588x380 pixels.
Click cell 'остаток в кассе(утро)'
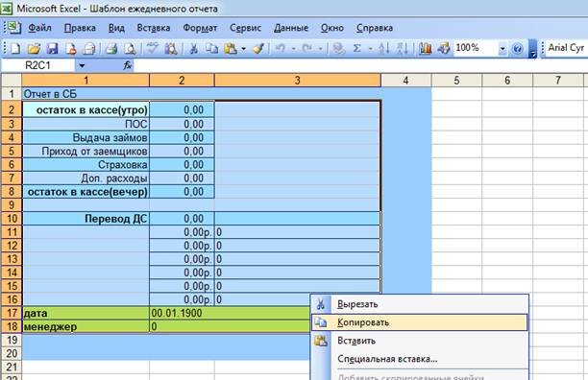coord(86,109)
